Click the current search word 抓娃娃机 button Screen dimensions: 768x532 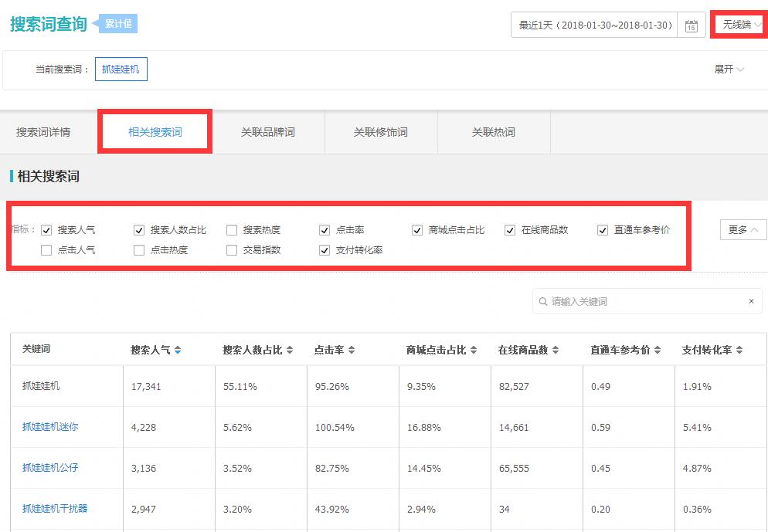click(121, 69)
